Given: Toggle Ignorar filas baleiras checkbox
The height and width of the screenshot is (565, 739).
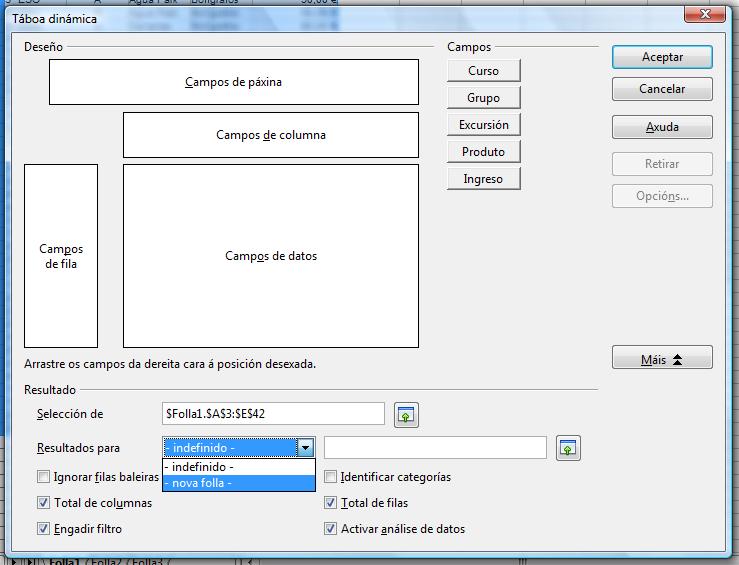Looking at the screenshot, I should (43, 478).
